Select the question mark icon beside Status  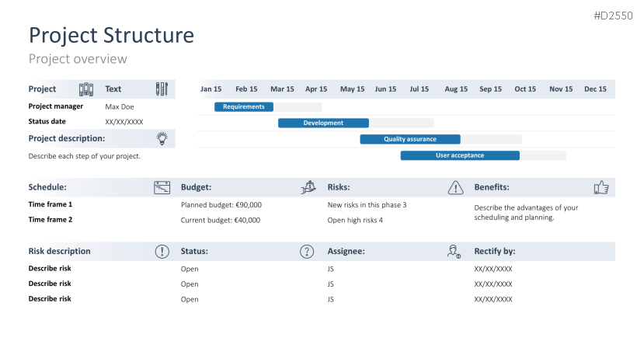(308, 251)
